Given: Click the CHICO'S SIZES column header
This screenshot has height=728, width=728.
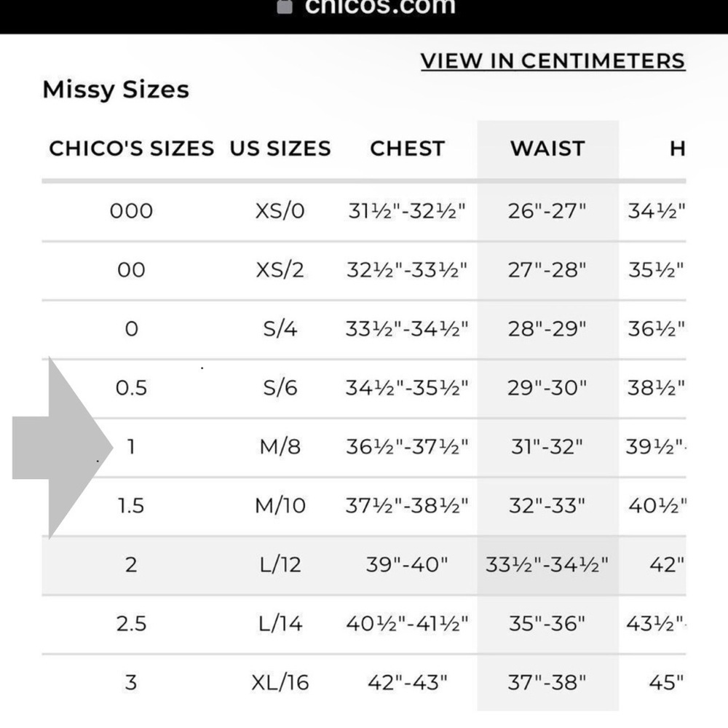Looking at the screenshot, I should (131, 149).
